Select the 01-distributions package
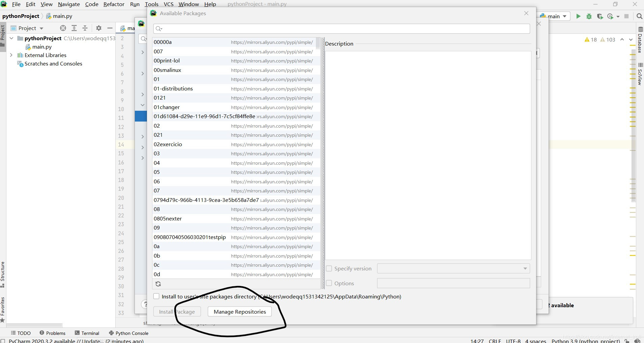Screen dimensions: 644x343 pyautogui.click(x=236, y=88)
